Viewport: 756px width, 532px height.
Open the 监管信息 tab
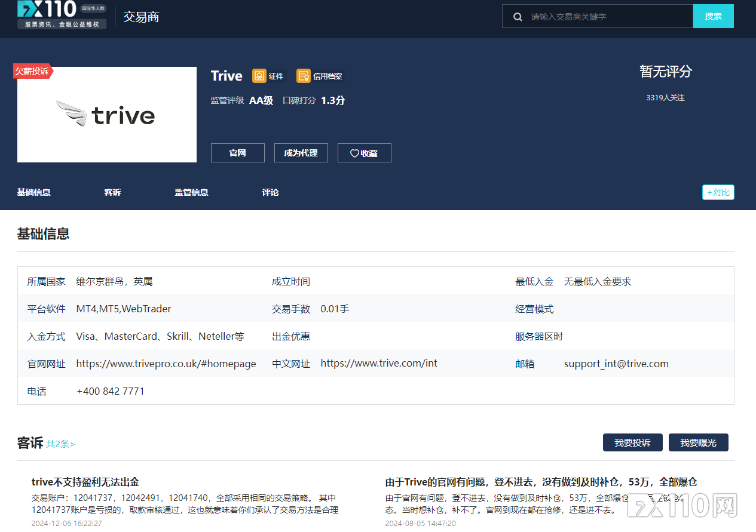191,192
